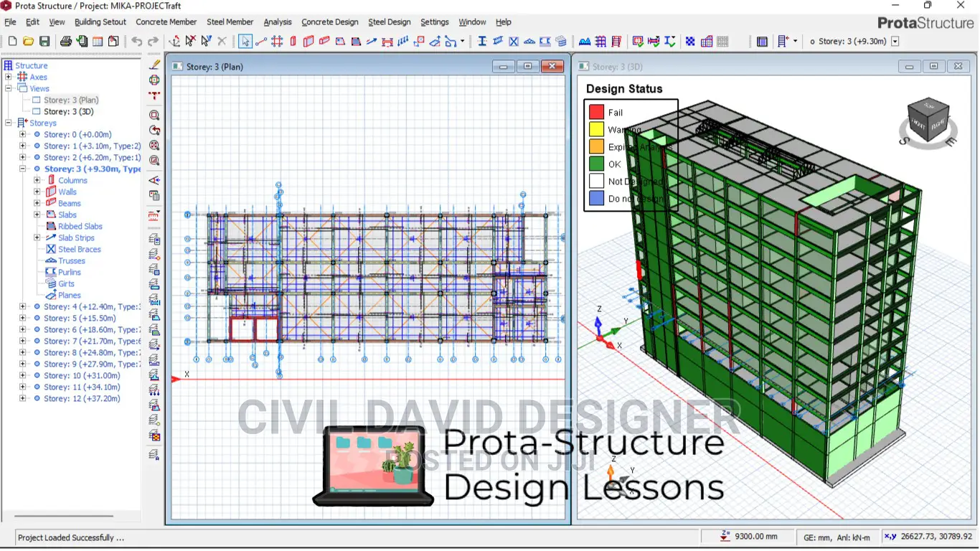Open the storey display options arrow
Screen dimensions: 980x551
point(795,42)
